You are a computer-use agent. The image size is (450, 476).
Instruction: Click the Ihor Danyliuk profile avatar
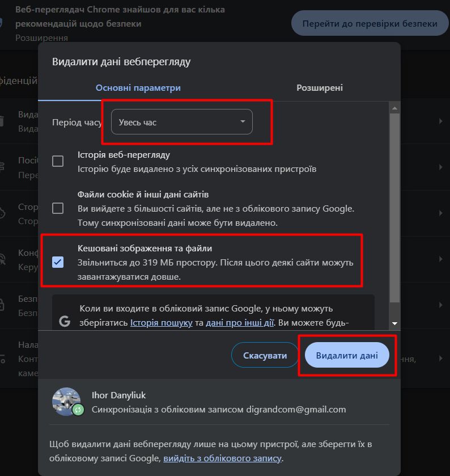[66, 402]
